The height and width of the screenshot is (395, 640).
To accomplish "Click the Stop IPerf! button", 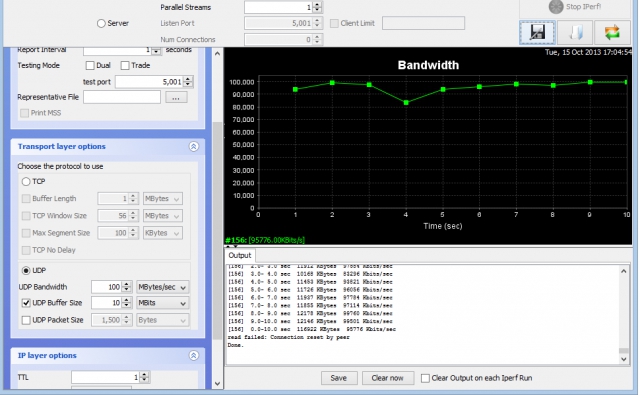I will click(x=575, y=7).
